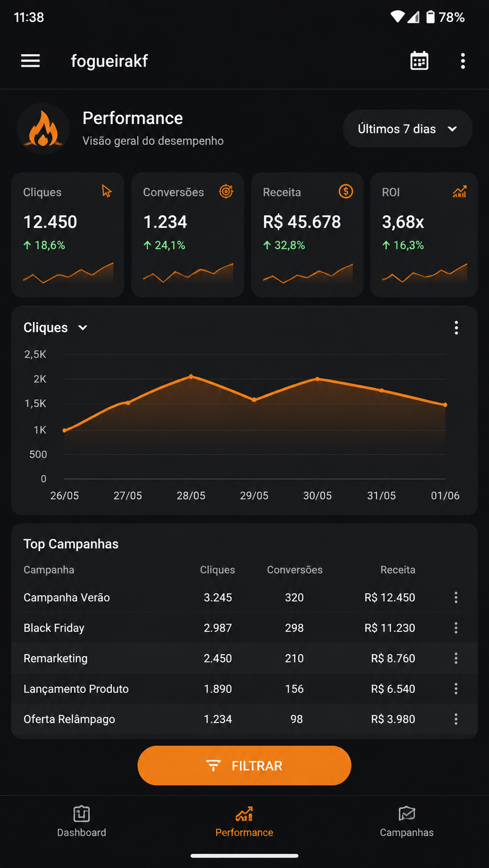Viewport: 489px width, 868px height.
Task: Open options for Black Friday row
Action: pos(456,628)
